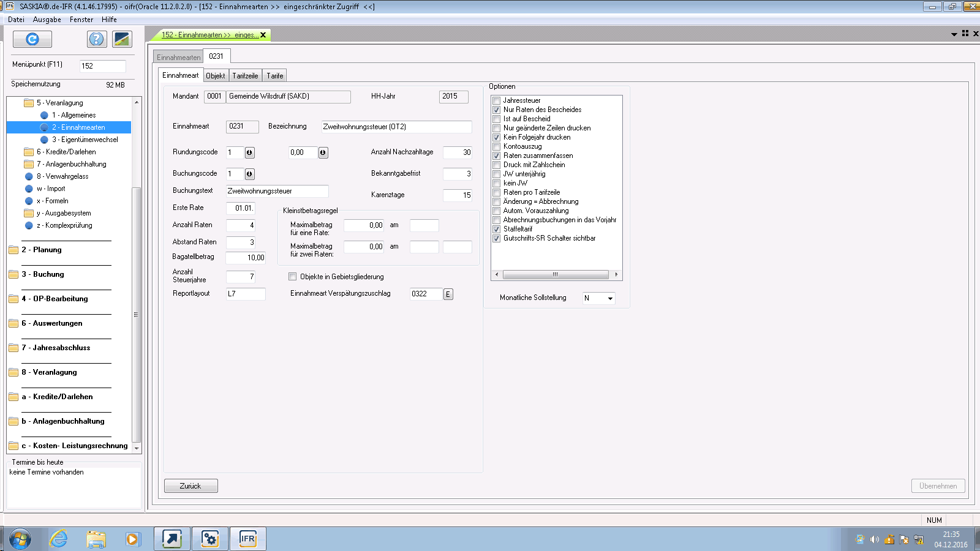Launch Internet Explorer from the taskbar
Image resolution: width=980 pixels, height=551 pixels.
coord(58,539)
